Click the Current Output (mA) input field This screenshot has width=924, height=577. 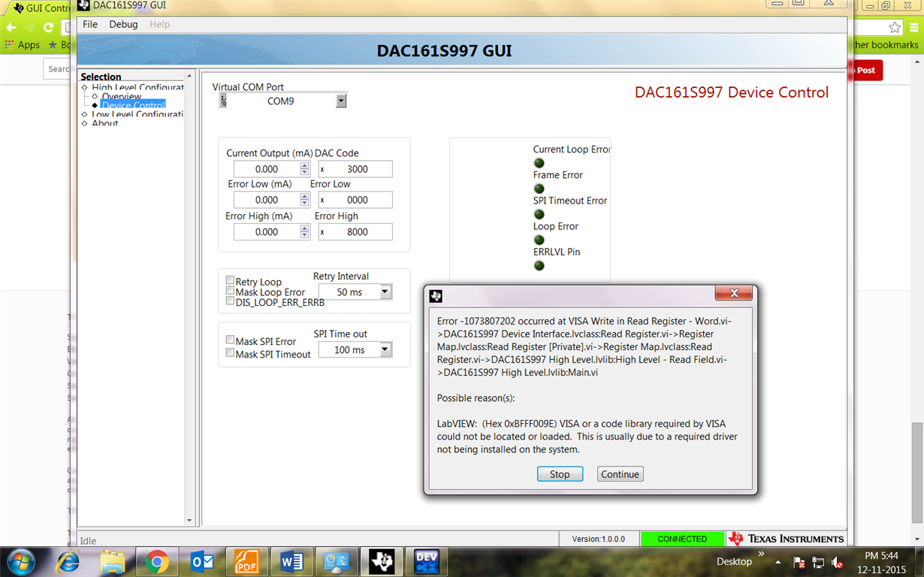(267, 169)
